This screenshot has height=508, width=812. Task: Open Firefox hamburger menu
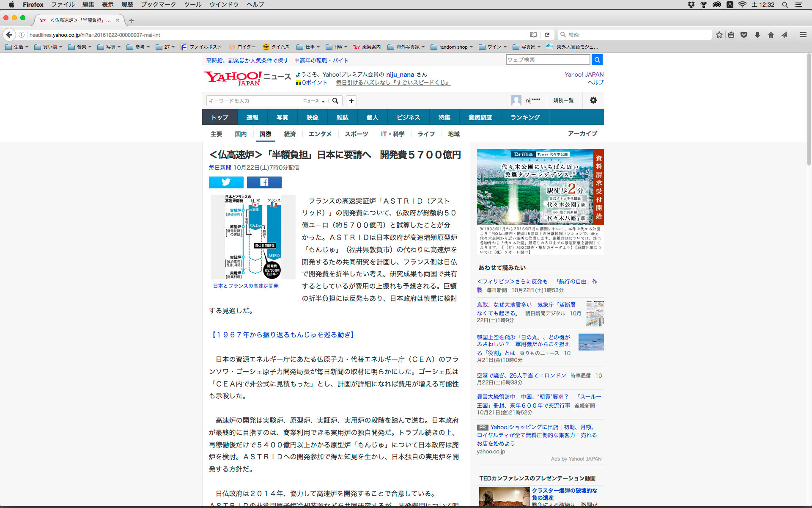click(x=803, y=35)
